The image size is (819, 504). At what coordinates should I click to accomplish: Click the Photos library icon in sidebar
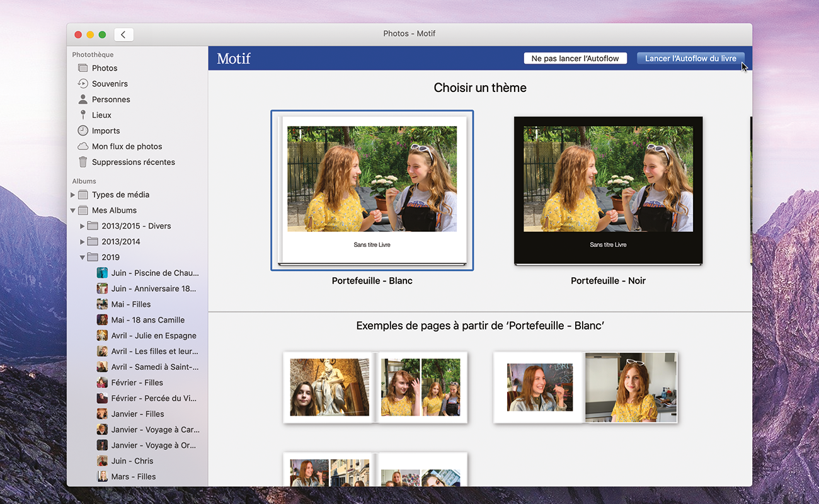(83, 68)
